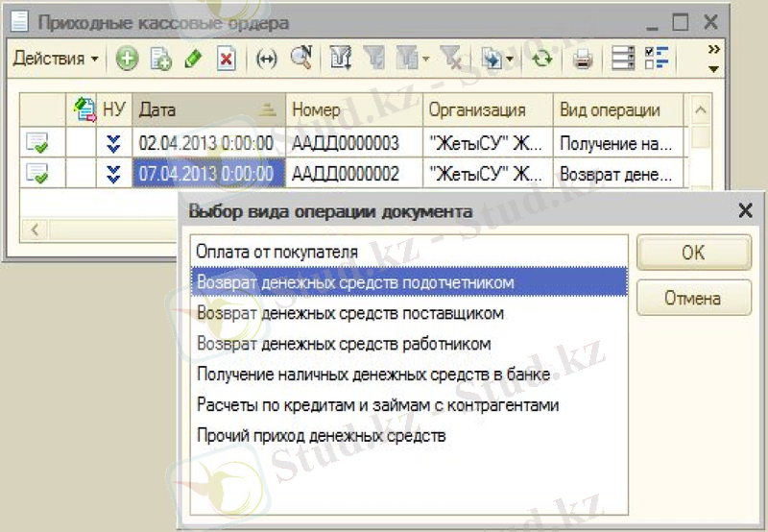The width and height of the screenshot is (768, 532).
Task: Select number cell ААДД0000002
Action: 354,174
